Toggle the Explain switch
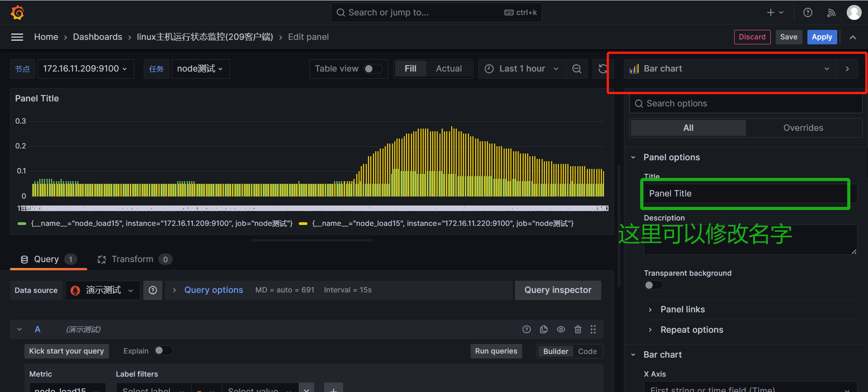 (163, 351)
